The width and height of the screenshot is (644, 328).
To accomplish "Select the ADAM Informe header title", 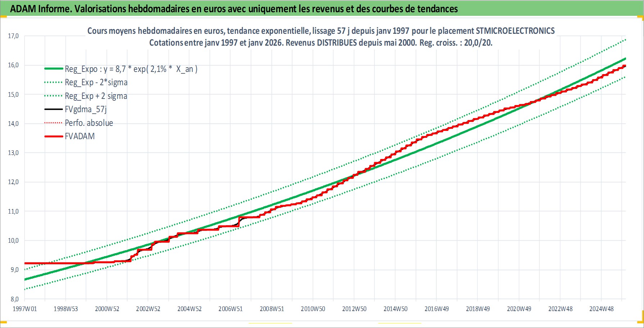I will (x=234, y=9).
